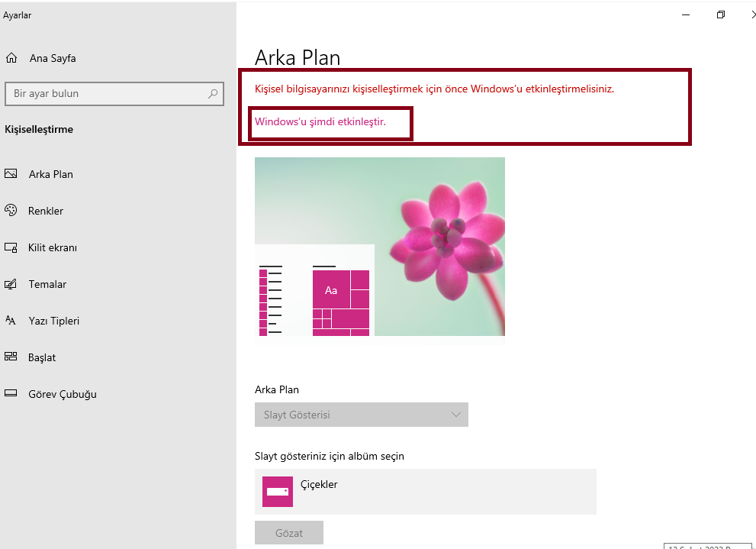The width and height of the screenshot is (756, 549).
Task: Go to Ana Sayfa
Action: [x=53, y=58]
